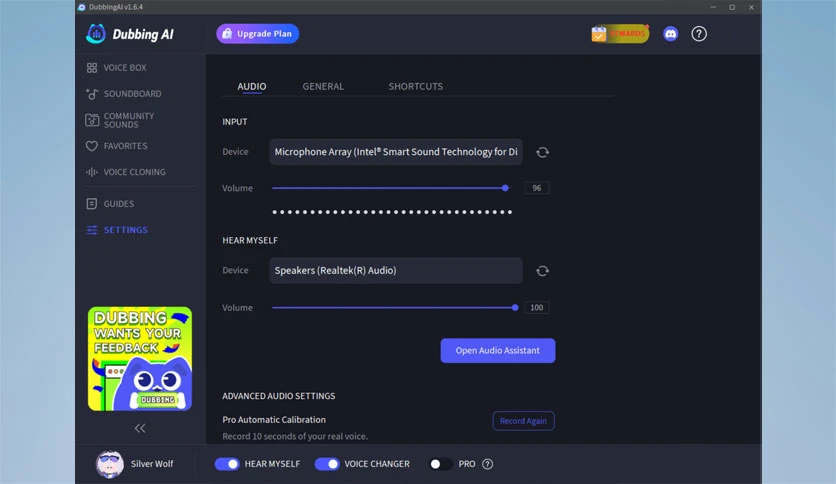836x484 pixels.
Task: Collapse the sidebar with double chevron
Action: tap(140, 428)
